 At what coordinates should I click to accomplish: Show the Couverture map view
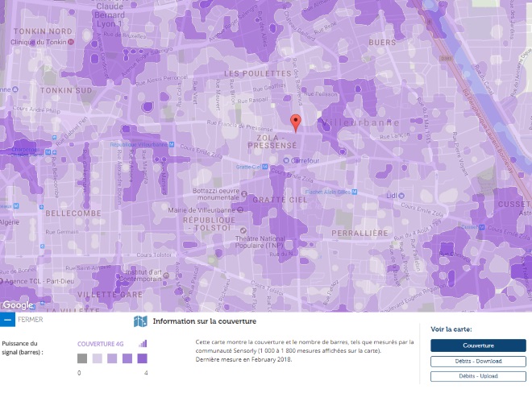[x=478, y=345]
